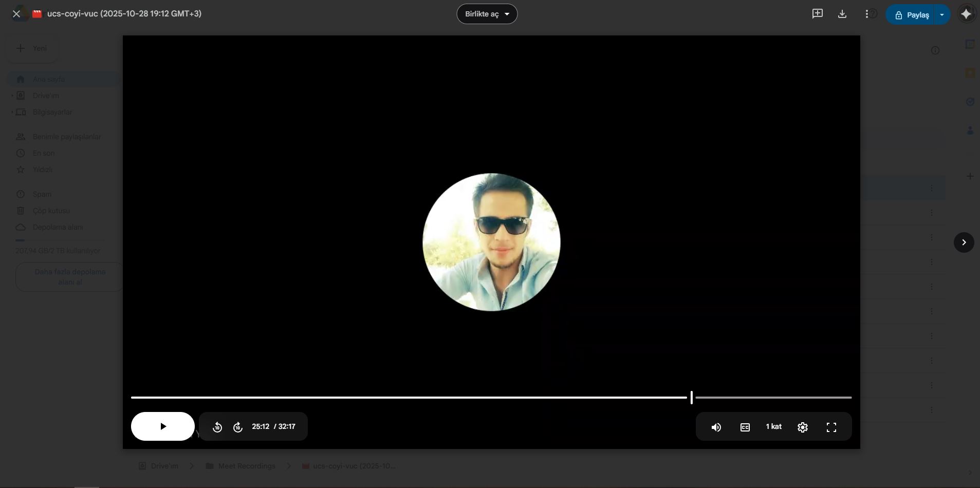Click the Paylaş share button
Image resolution: width=980 pixels, height=488 pixels.
(911, 15)
